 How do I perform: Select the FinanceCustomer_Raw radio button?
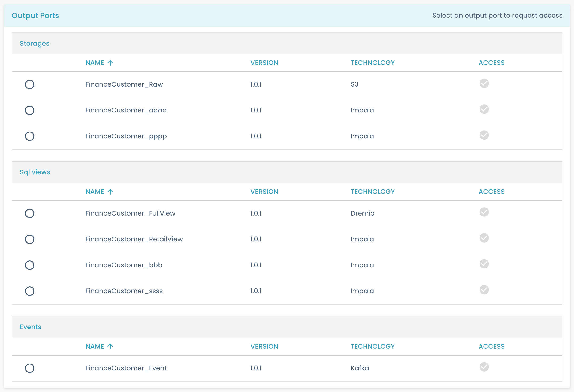tap(30, 84)
